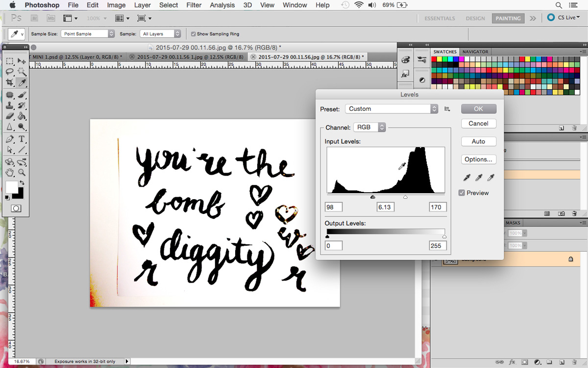Viewport: 588px width, 368px height.
Task: Switch to the Navigator tab
Action: pos(475,52)
